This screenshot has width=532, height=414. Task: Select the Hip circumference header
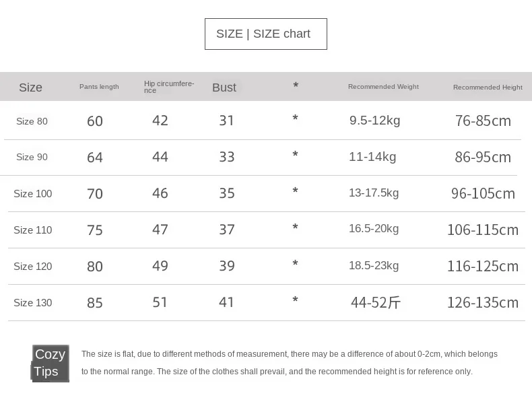click(x=169, y=87)
